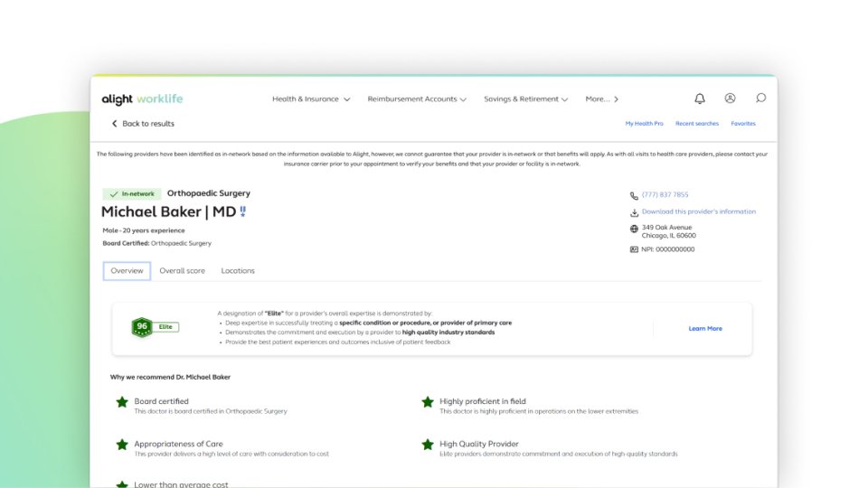Open the user profile icon

[x=731, y=98]
